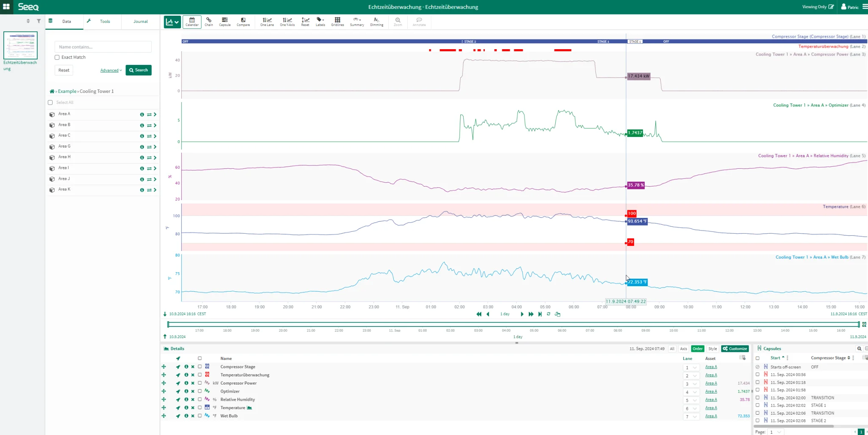Open capsules Page number dropdown
Viewport: 868px width, 435px height.
pyautogui.click(x=775, y=432)
